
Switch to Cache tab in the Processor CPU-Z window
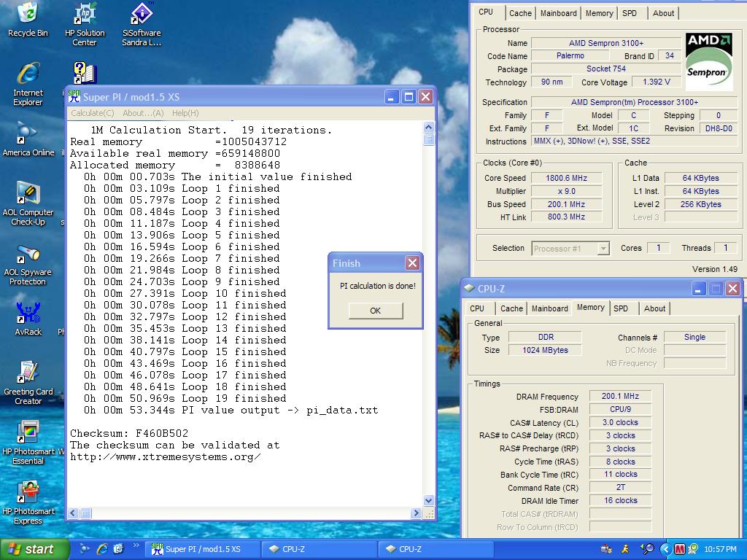coord(520,13)
